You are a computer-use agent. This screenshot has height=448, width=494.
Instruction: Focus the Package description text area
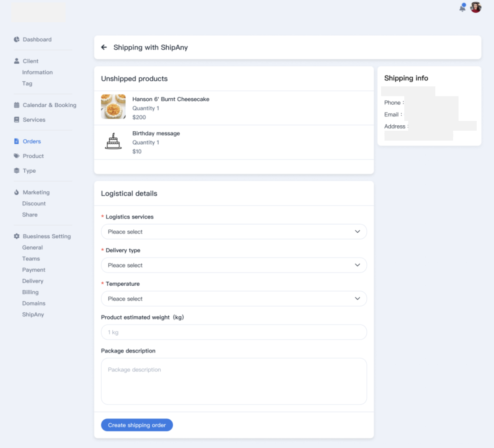[x=234, y=381]
